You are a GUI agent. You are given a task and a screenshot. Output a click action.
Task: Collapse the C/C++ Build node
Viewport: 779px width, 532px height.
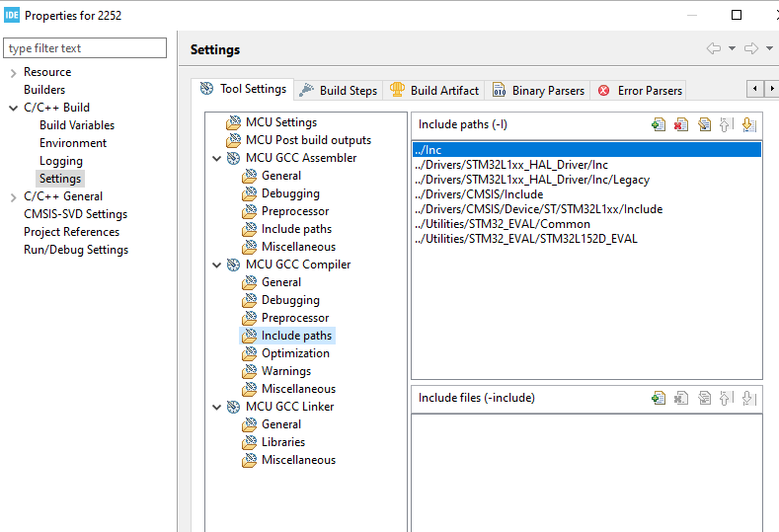[14, 108]
